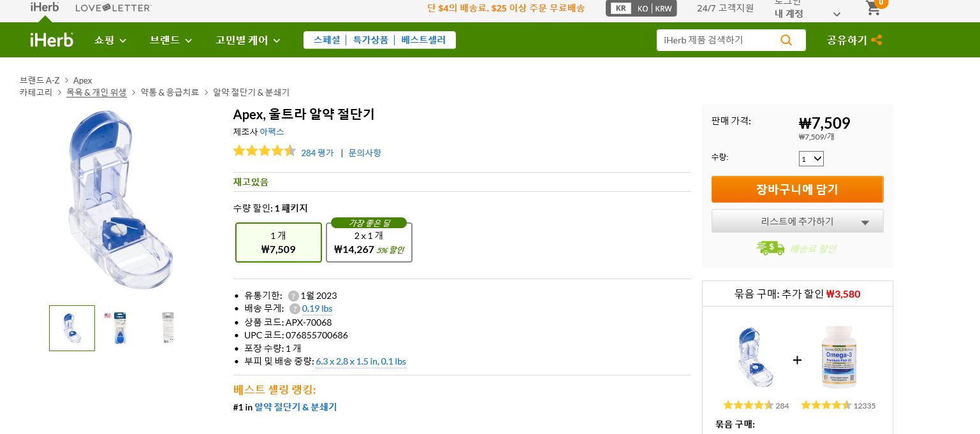
Task: Click the iHerb logo
Action: click(x=52, y=40)
